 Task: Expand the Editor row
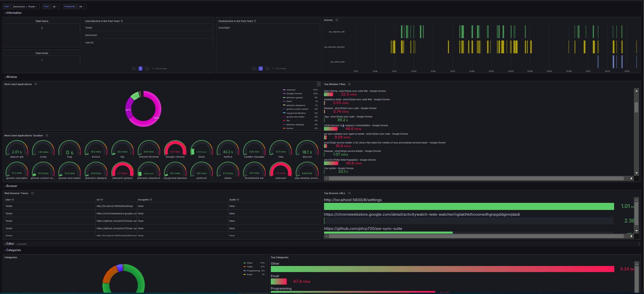pos(9,244)
